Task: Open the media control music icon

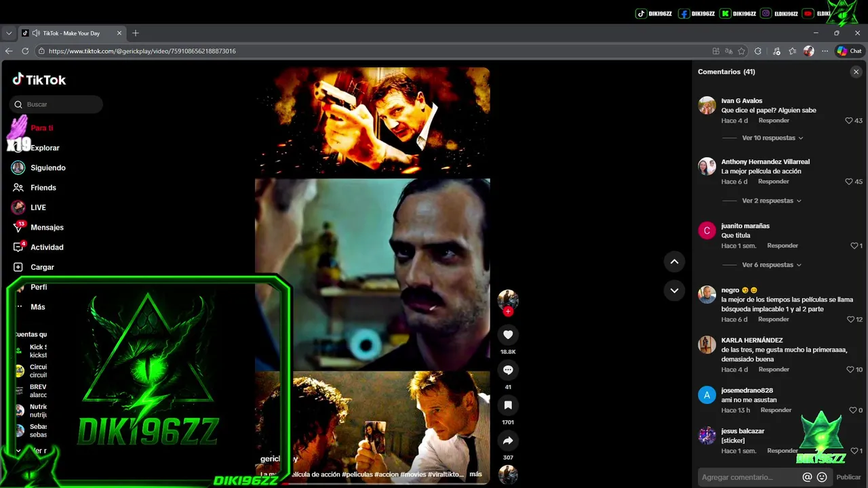Action: click(x=776, y=51)
